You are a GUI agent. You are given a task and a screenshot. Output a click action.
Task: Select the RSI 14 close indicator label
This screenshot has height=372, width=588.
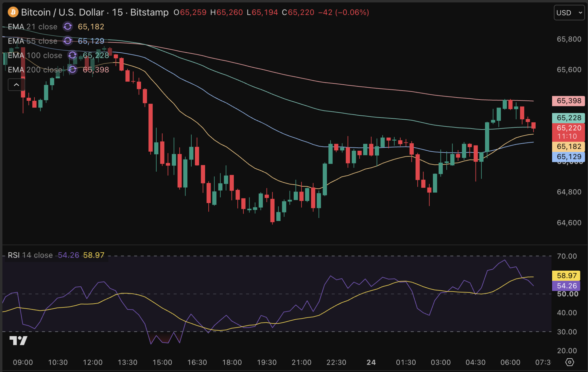click(30, 255)
